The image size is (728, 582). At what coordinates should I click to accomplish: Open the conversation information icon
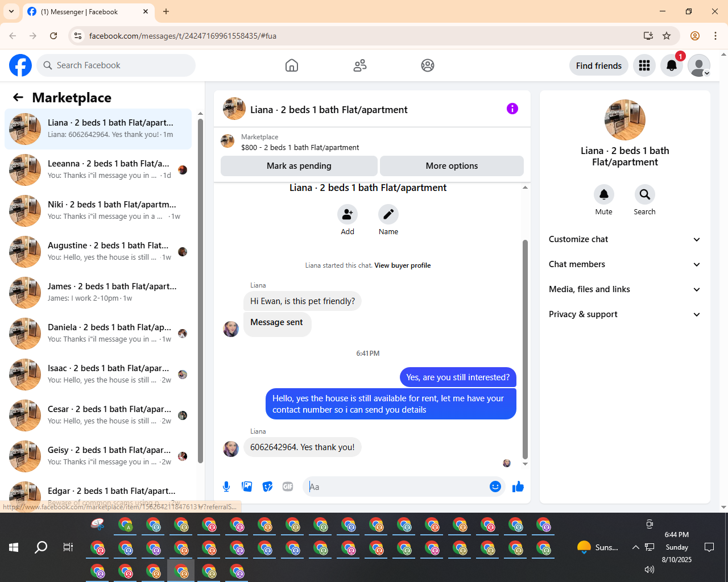point(512,109)
